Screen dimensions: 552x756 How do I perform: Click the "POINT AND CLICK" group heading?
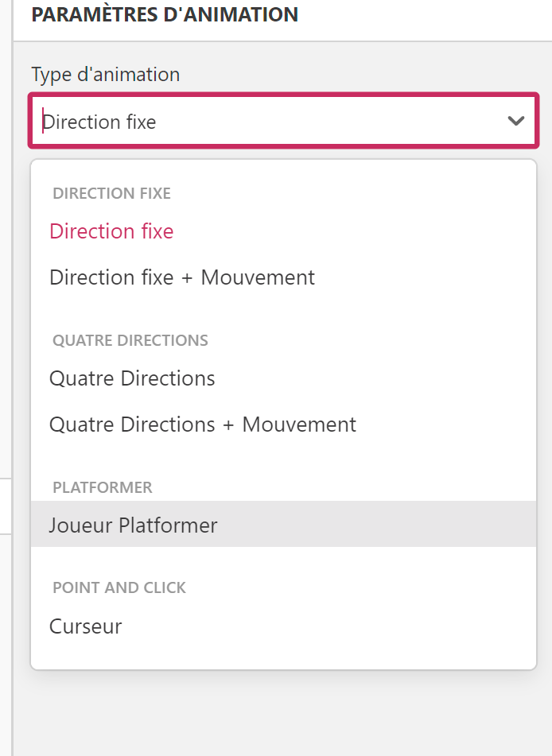click(119, 588)
